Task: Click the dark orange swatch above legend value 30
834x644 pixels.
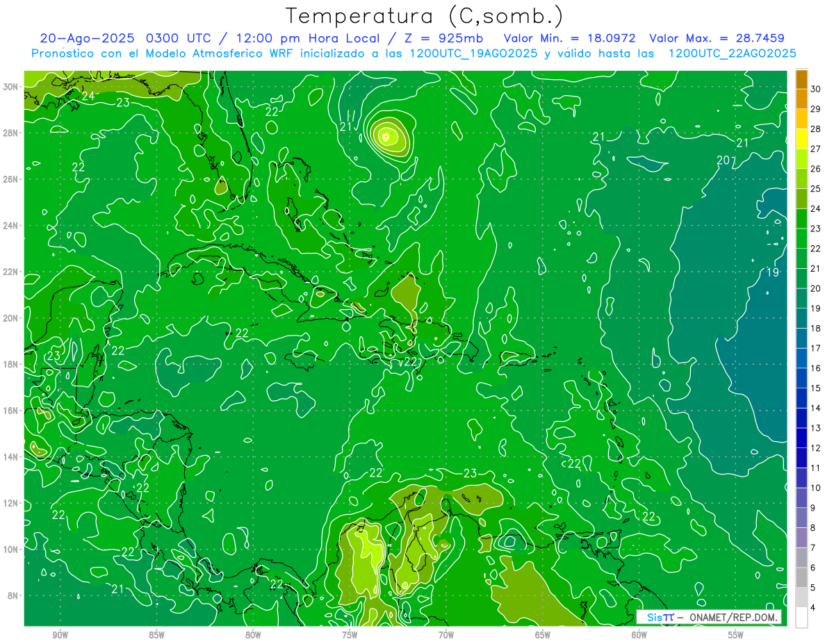Action: coord(801,79)
